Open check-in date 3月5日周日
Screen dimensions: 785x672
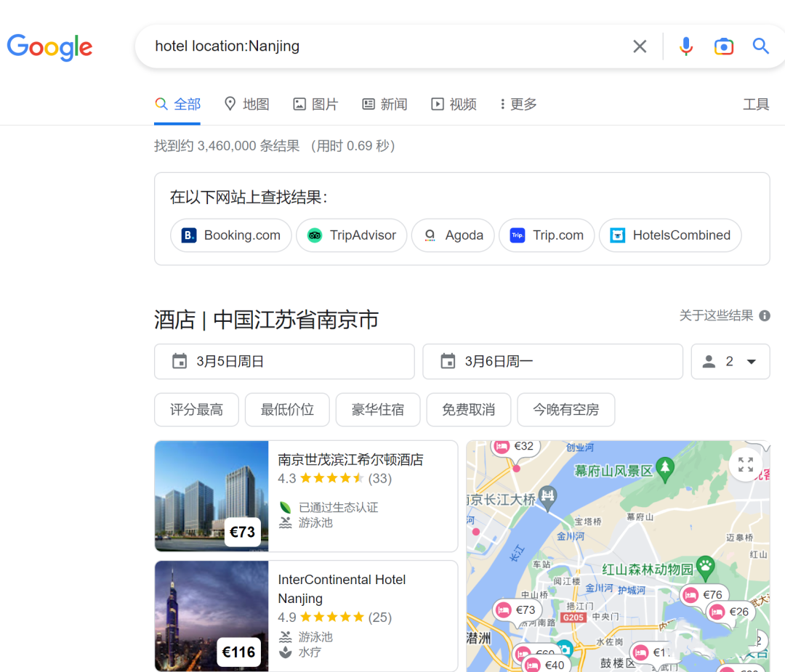[x=284, y=361]
